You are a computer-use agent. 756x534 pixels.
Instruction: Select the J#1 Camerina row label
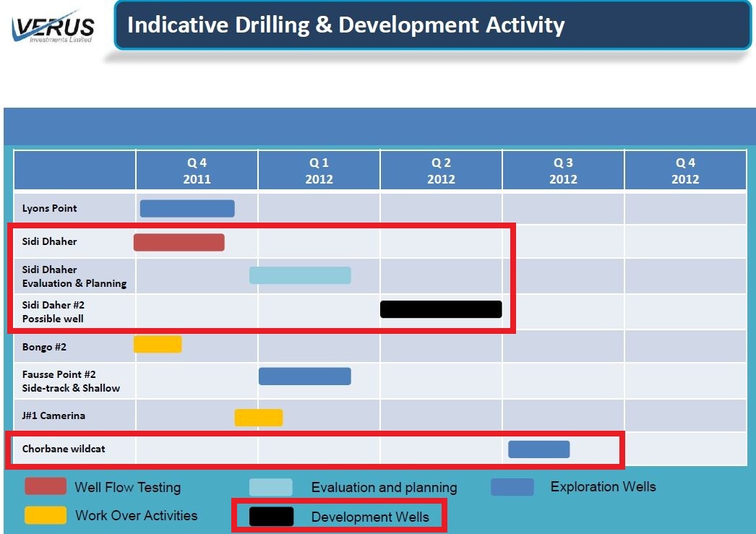pyautogui.click(x=53, y=415)
